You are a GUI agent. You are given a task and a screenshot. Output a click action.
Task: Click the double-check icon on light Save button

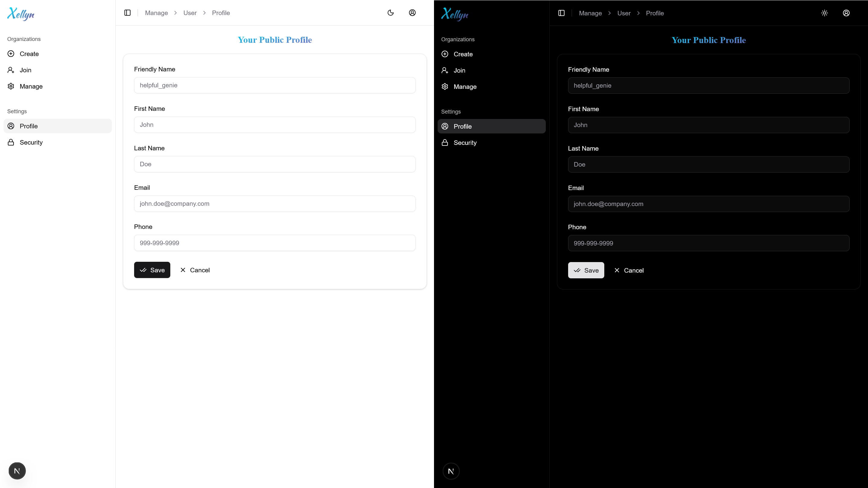click(x=143, y=270)
